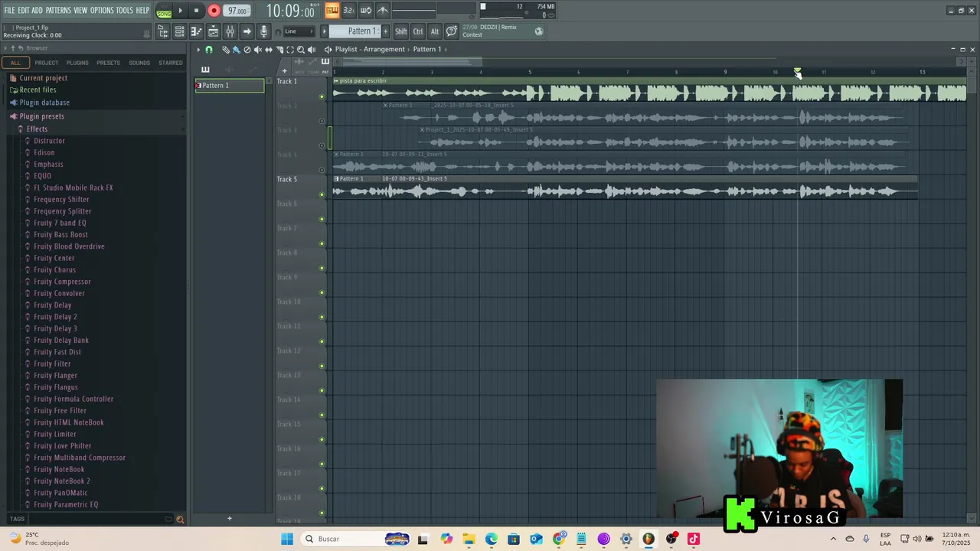Select the Playback speaker tool in playlist
Image resolution: width=980 pixels, height=551 pixels.
312,49
